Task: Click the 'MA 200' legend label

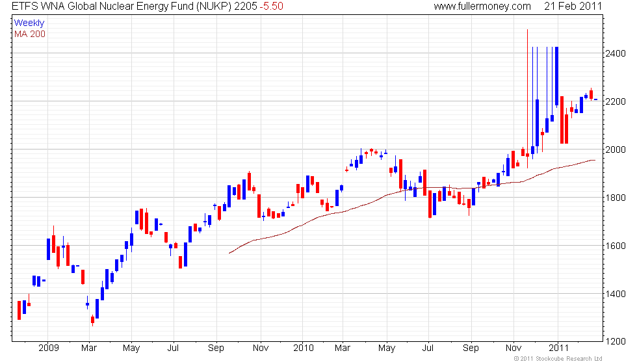Action: click(x=30, y=34)
